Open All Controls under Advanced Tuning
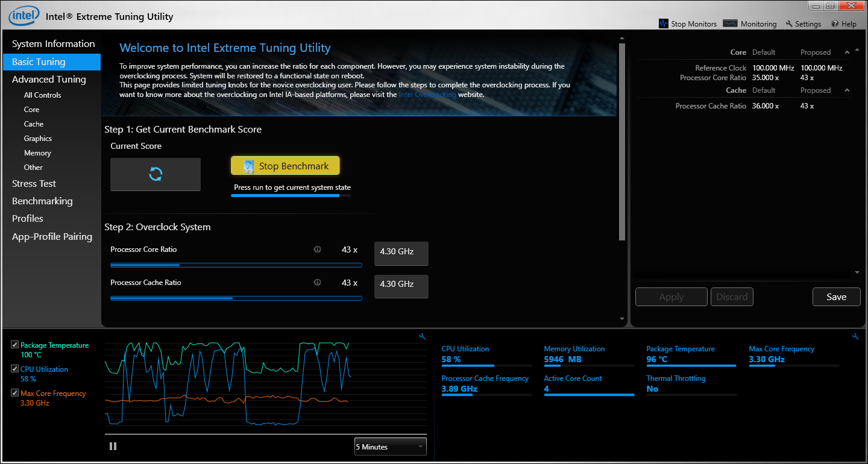868x464 pixels. pyautogui.click(x=42, y=95)
